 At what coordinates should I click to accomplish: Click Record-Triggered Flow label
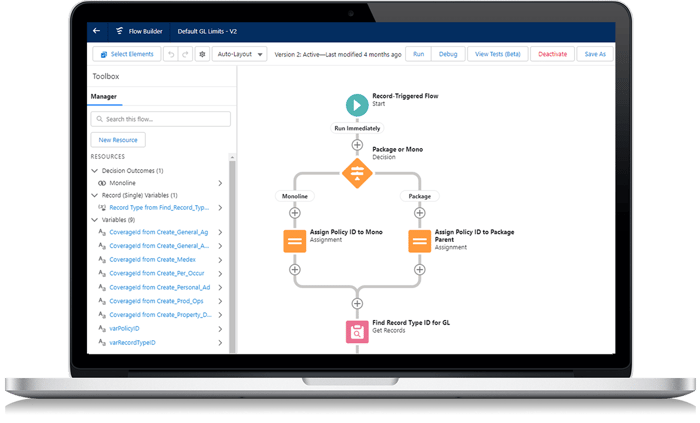pos(405,96)
